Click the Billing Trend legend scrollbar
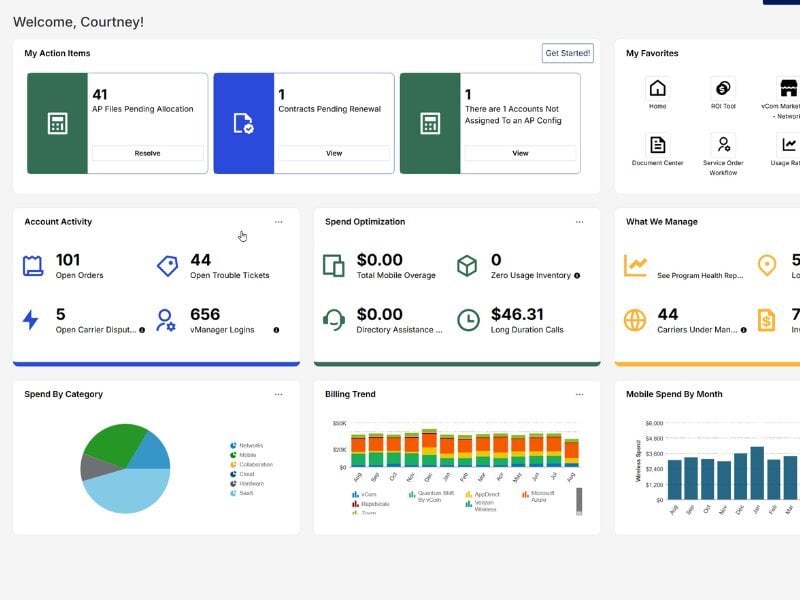 point(578,500)
